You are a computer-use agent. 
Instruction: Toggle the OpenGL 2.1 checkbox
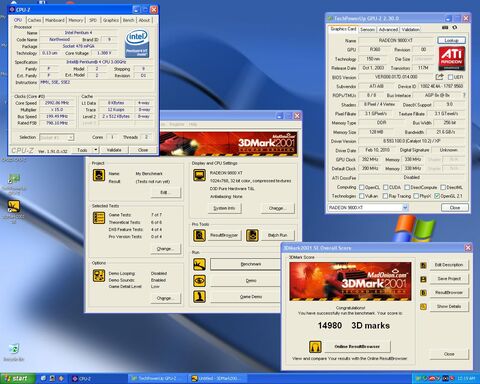pyautogui.click(x=437, y=196)
